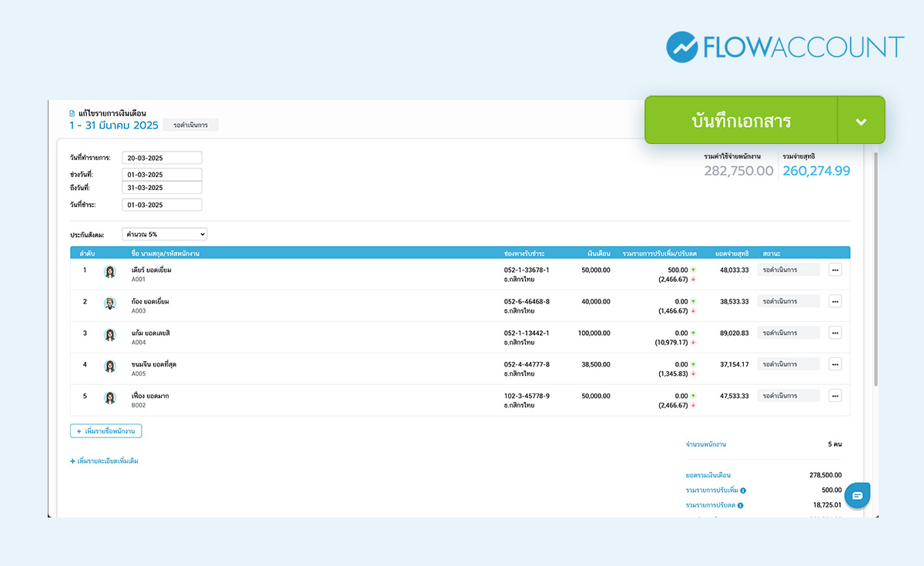Viewport: 924px width, 566px height.
Task: Expand the บันทึกเอกสาร dropdown arrow
Action: coord(861,121)
